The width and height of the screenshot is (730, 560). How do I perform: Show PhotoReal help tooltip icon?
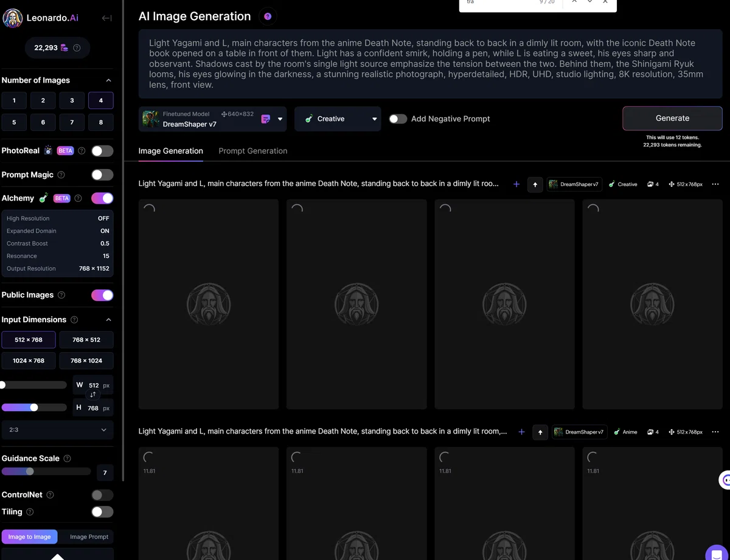[82, 151]
